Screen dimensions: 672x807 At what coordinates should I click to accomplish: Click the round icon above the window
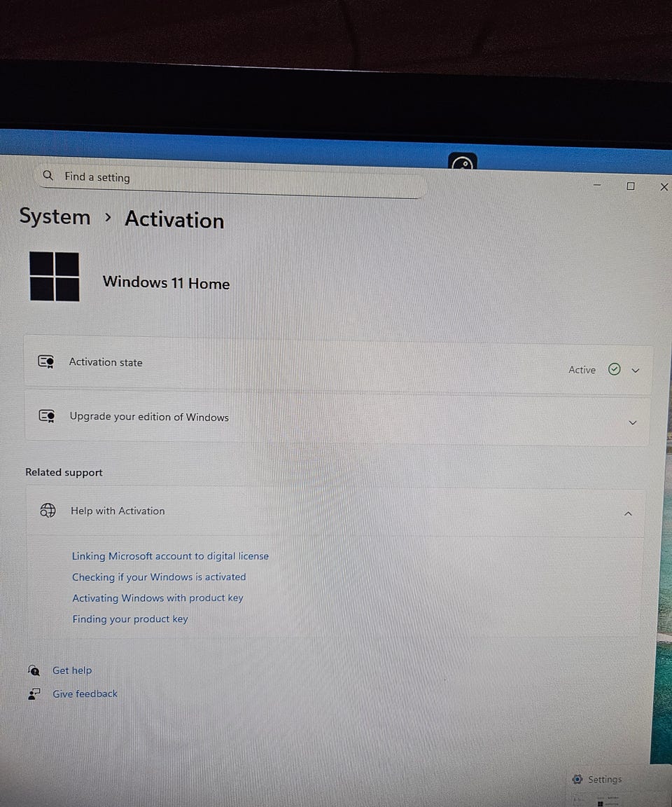[463, 162]
